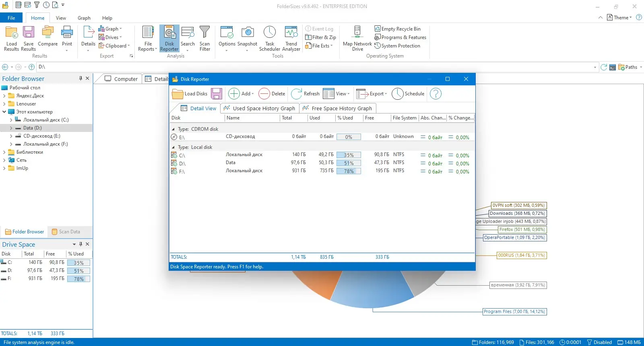Select Data (D:) in Folder Browser
The image size is (644, 346).
(x=32, y=128)
